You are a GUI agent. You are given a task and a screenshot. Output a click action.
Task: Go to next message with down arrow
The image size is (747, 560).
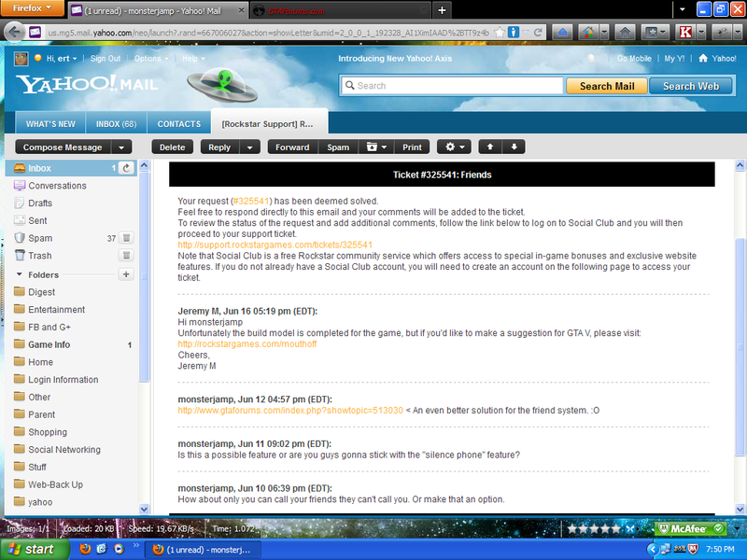click(x=514, y=147)
